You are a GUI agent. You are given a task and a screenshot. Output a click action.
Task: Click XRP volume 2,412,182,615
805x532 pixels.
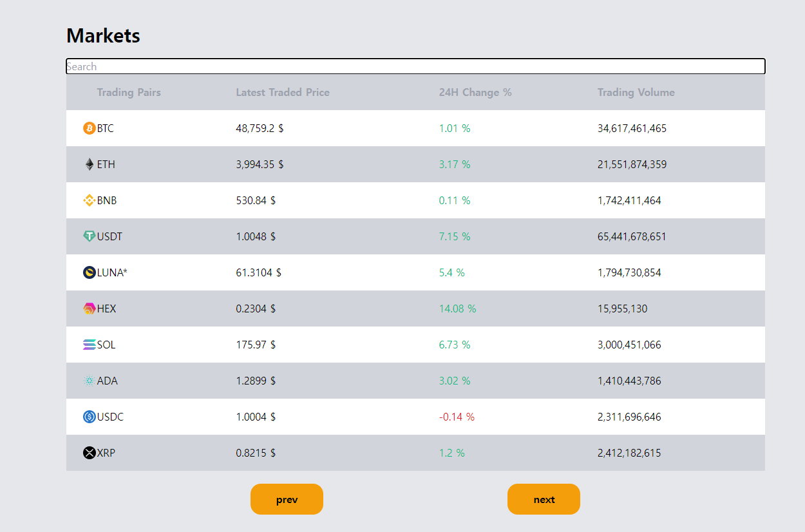629,453
